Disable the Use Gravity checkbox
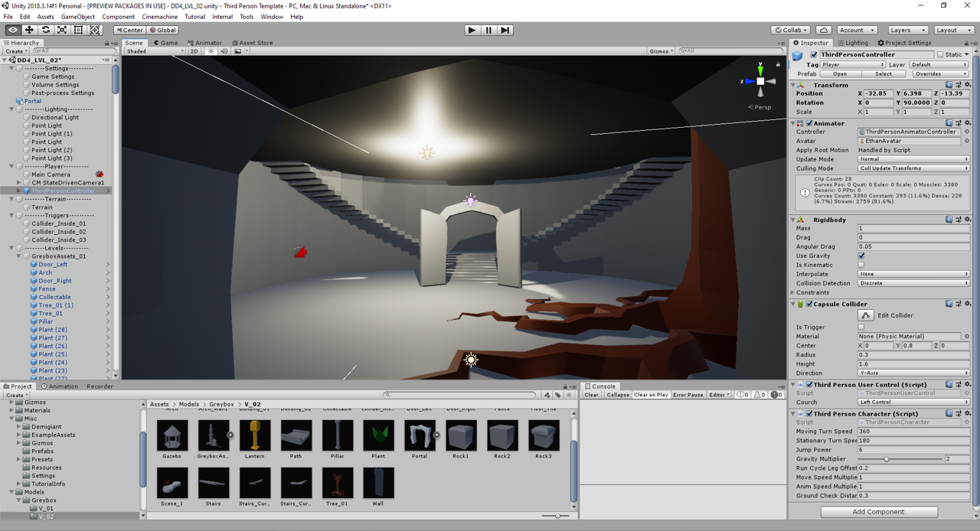This screenshot has height=531, width=980. coord(861,256)
